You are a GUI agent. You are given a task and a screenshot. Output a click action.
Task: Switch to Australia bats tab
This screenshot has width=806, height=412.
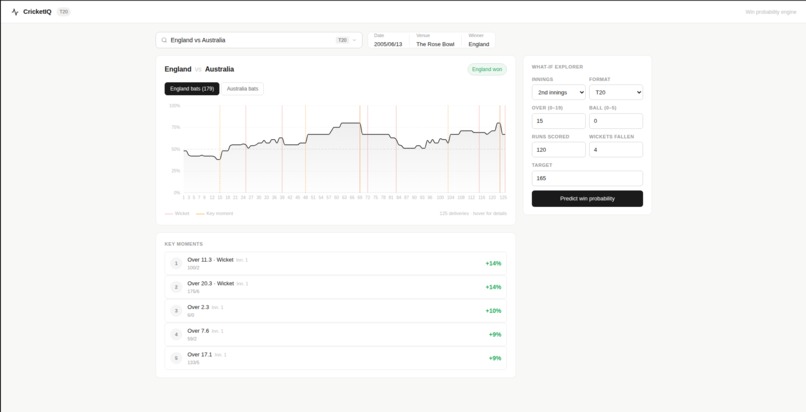[x=243, y=89]
